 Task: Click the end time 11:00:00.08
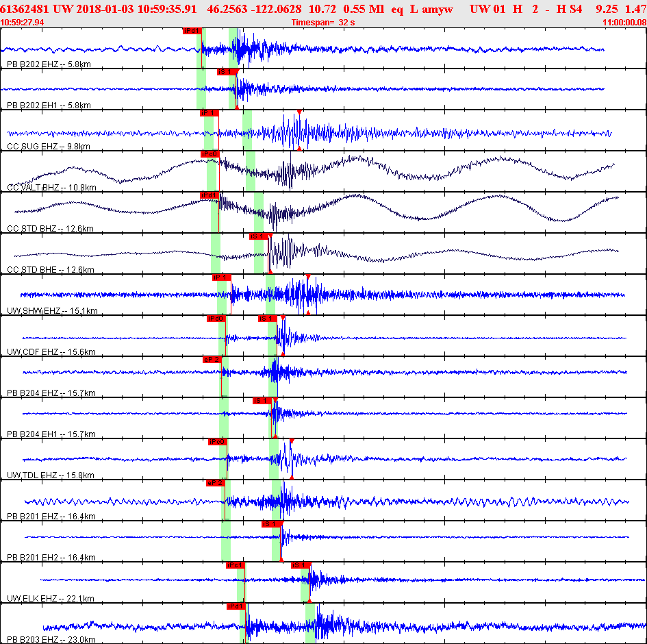[624, 23]
